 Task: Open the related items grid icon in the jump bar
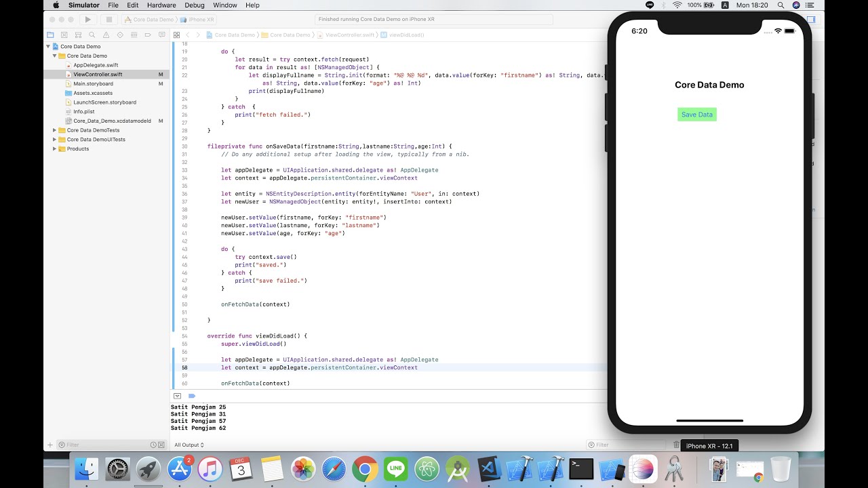[177, 35]
